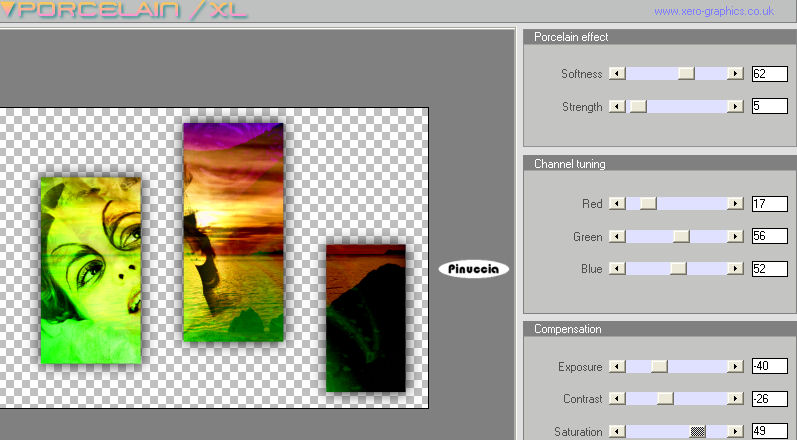The width and height of the screenshot is (797, 440).
Task: Click the Strength value field
Action: click(770, 106)
